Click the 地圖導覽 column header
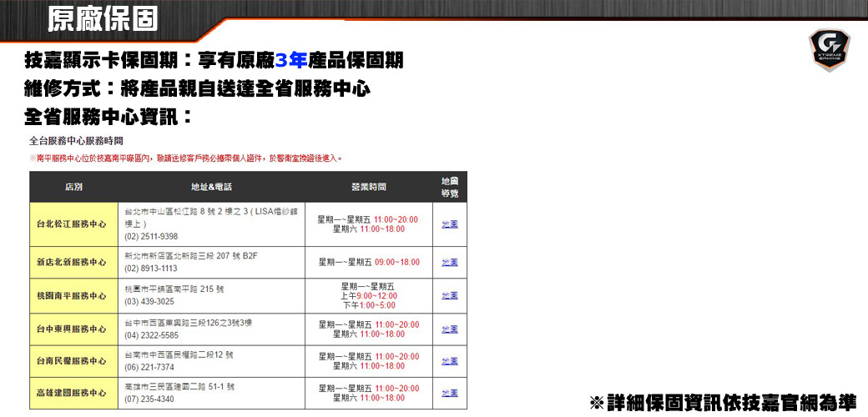868x417 pixels. pos(450,187)
